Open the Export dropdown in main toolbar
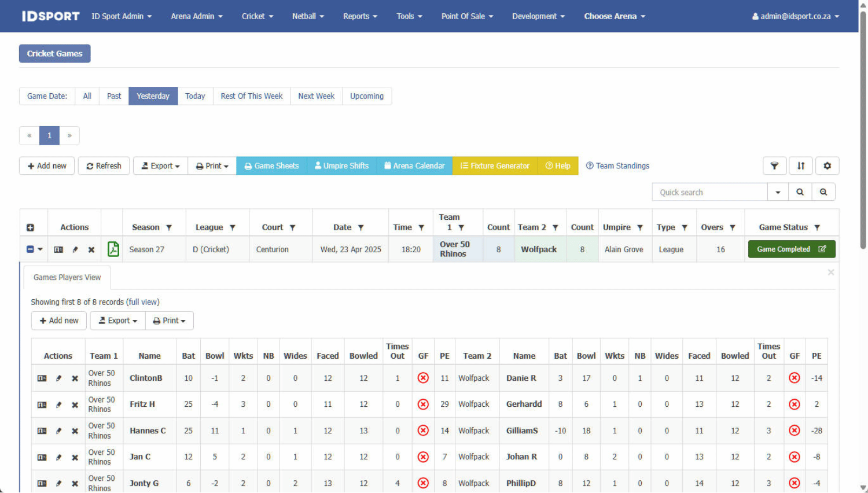This screenshot has width=868, height=493. point(160,166)
